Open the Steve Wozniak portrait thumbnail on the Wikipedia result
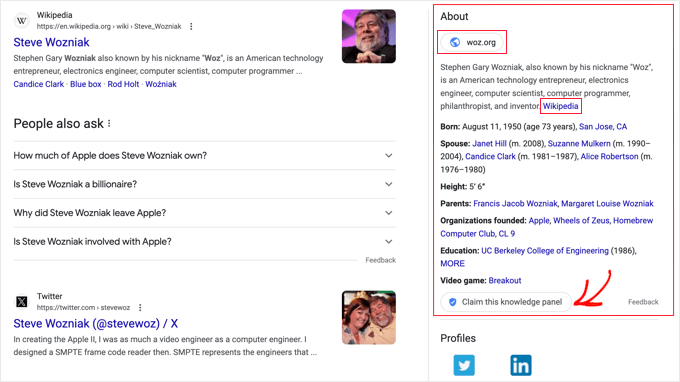 tap(369, 36)
